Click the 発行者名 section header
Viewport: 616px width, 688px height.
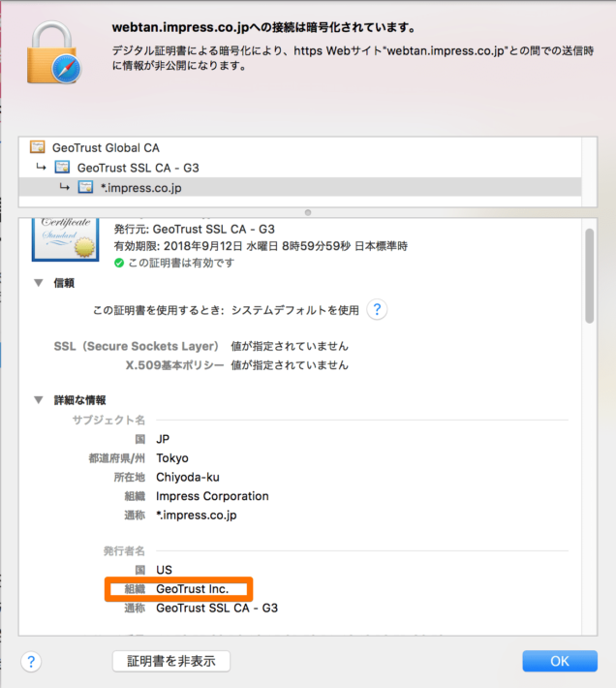pyautogui.click(x=124, y=550)
